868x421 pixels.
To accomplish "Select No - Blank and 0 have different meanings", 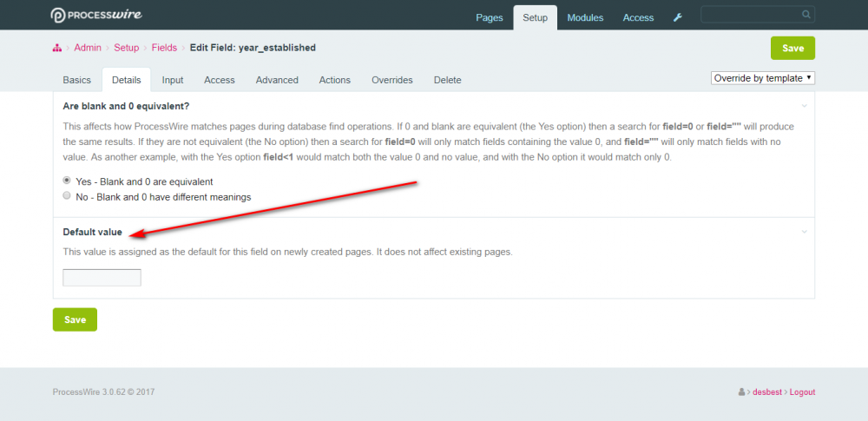I will tap(67, 196).
